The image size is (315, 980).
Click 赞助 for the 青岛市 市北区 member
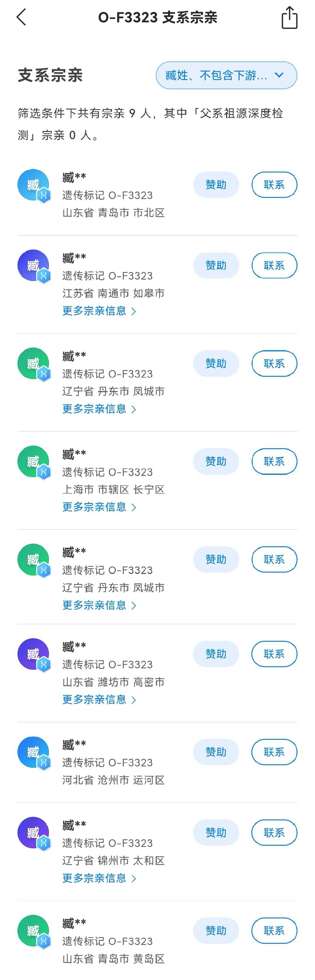click(216, 185)
